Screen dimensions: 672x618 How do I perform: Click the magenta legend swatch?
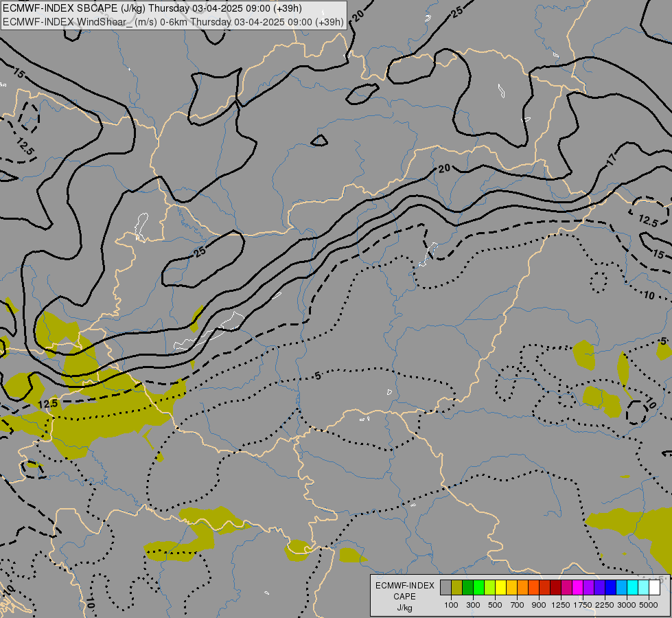578,588
